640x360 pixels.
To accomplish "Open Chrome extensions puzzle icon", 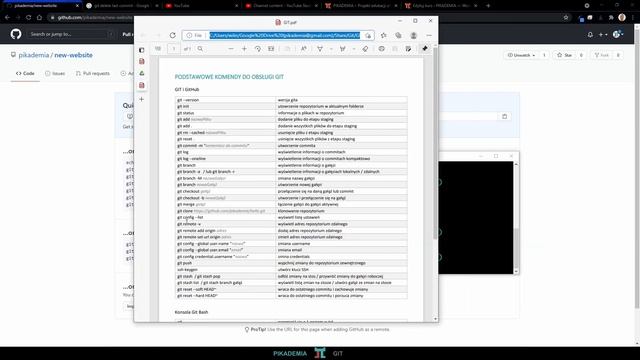I will 611,18.
